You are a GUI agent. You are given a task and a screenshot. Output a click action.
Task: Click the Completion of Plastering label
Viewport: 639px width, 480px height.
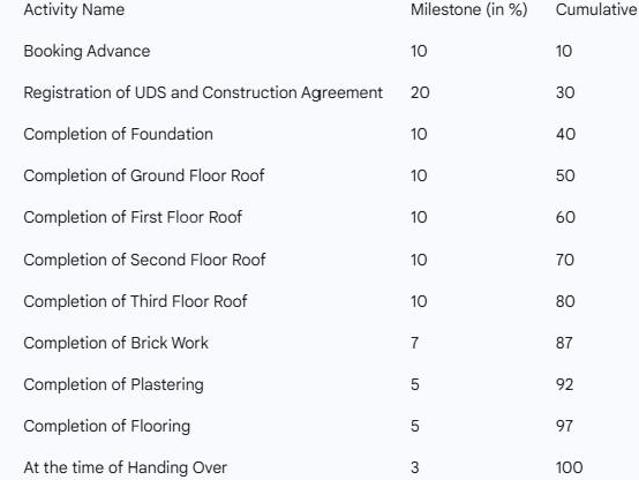click(113, 384)
